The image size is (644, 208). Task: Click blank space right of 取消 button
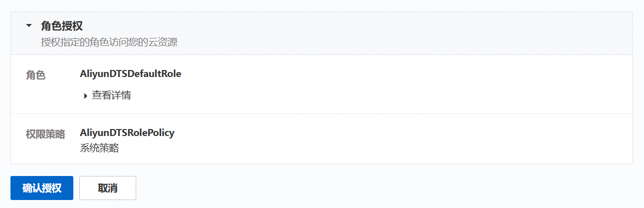(389, 188)
